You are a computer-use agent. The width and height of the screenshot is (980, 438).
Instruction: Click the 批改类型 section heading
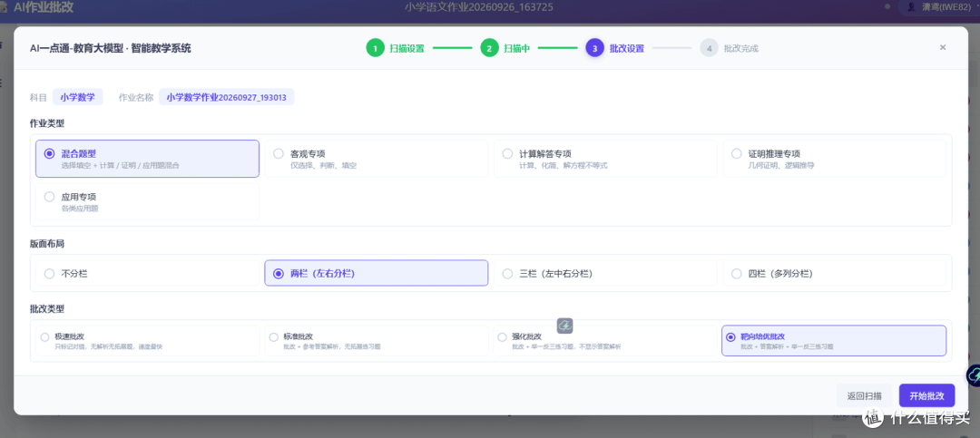coord(47,308)
